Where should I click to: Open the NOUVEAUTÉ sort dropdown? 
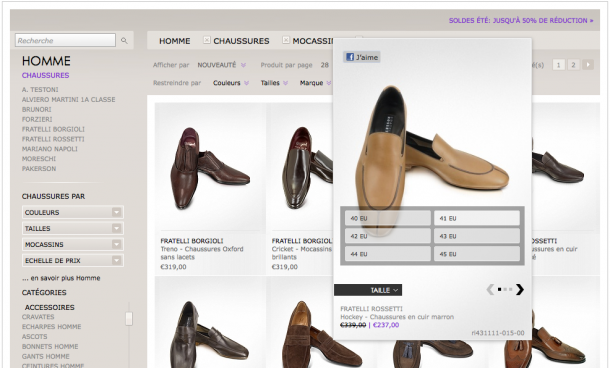(222, 65)
